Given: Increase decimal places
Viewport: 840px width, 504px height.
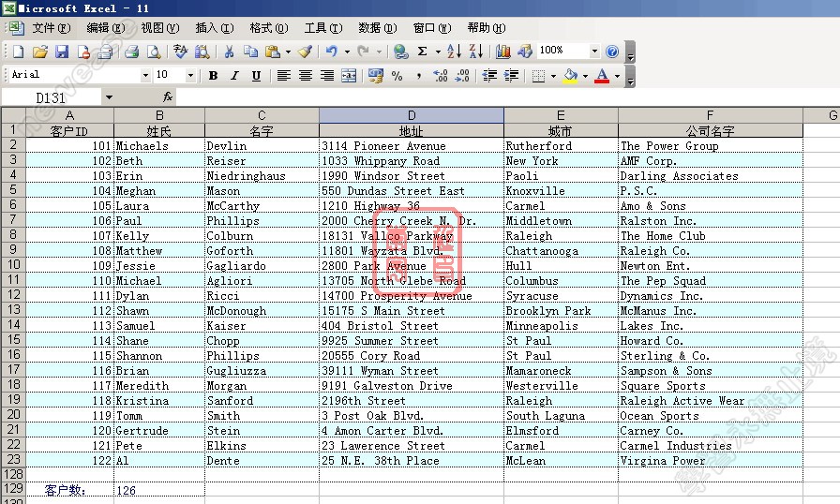Looking at the screenshot, I should pyautogui.click(x=441, y=76).
